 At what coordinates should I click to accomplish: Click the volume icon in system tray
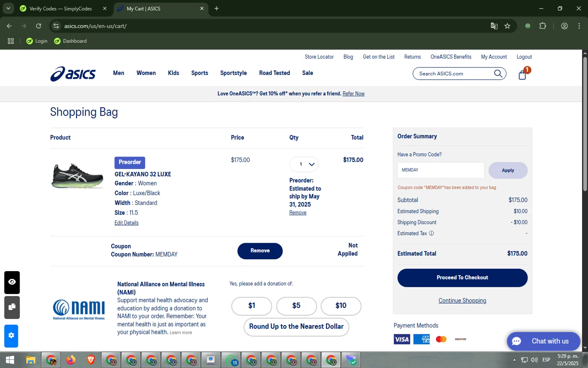point(534,360)
